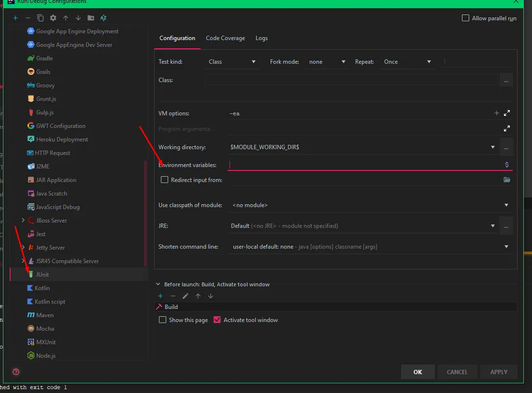Open the help question mark icon
The width and height of the screenshot is (532, 393).
[x=16, y=372]
